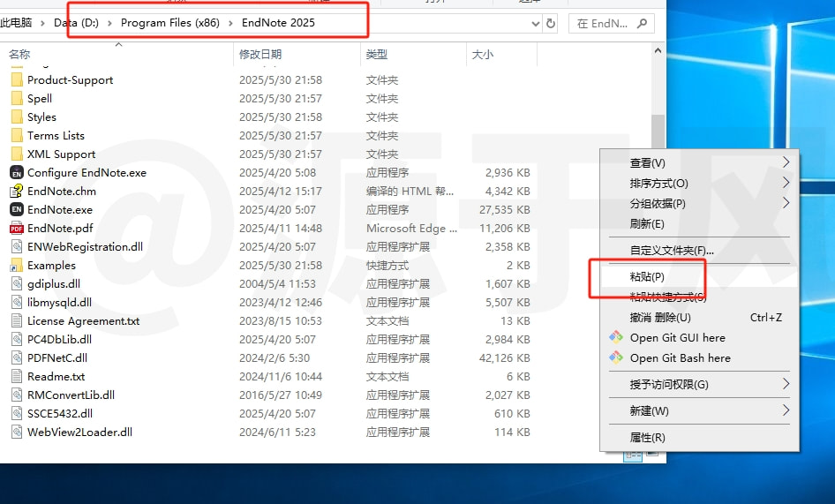
Task: Select the SSCE5432.dll file icon
Action: pos(17,413)
